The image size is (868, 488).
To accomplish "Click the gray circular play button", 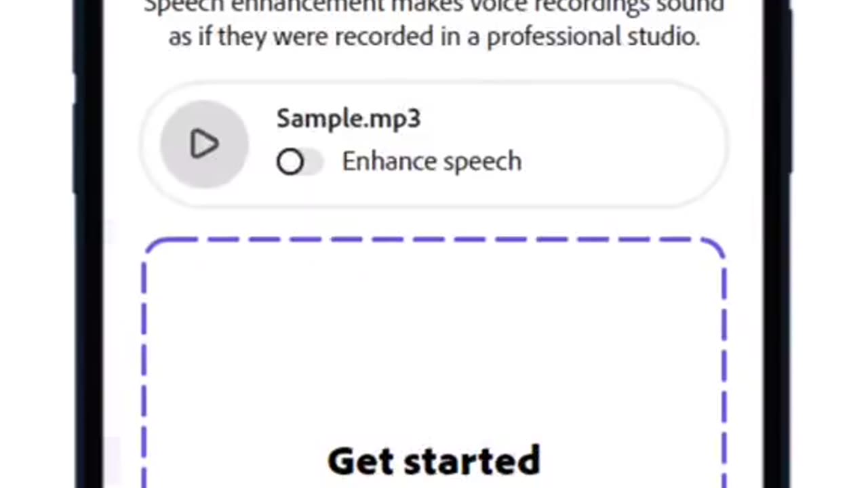I will 204,144.
